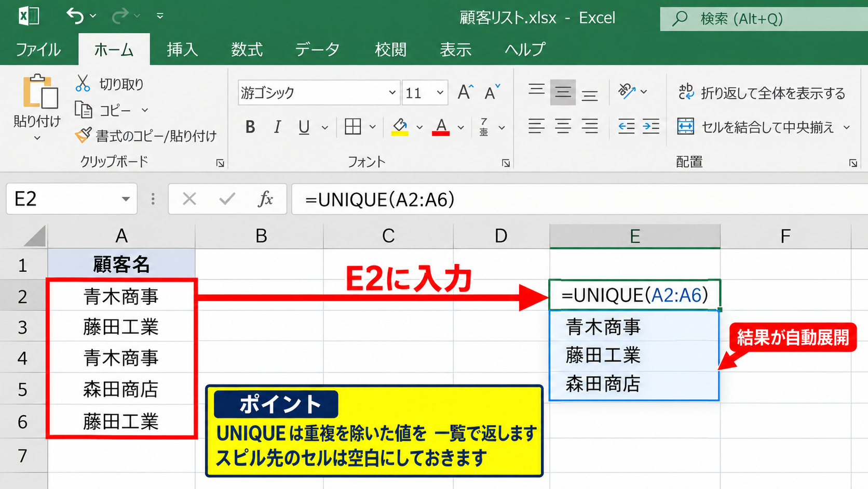Click the fill color bucket icon

click(400, 126)
